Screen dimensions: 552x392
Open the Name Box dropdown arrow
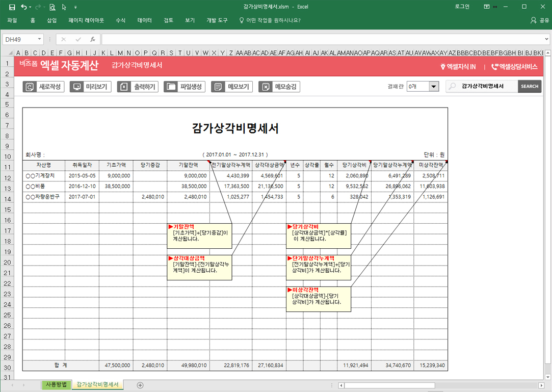click(39, 39)
